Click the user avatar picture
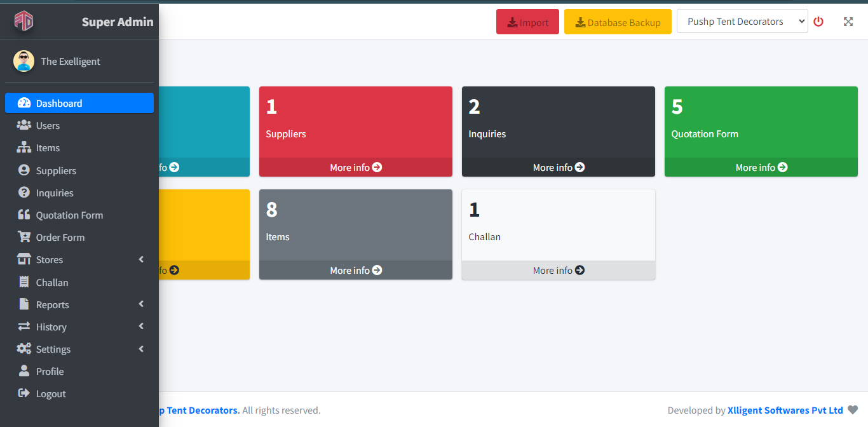Screen dimensions: 868x427 (x=24, y=61)
